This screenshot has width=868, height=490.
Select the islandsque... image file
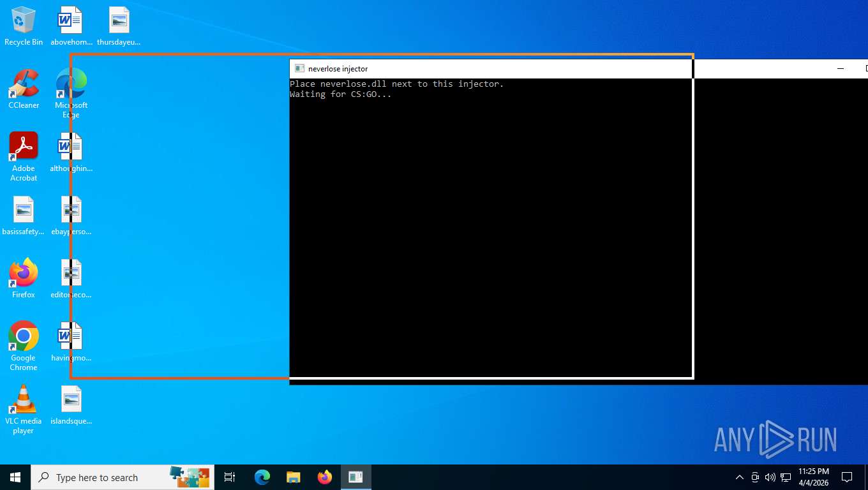(71, 406)
